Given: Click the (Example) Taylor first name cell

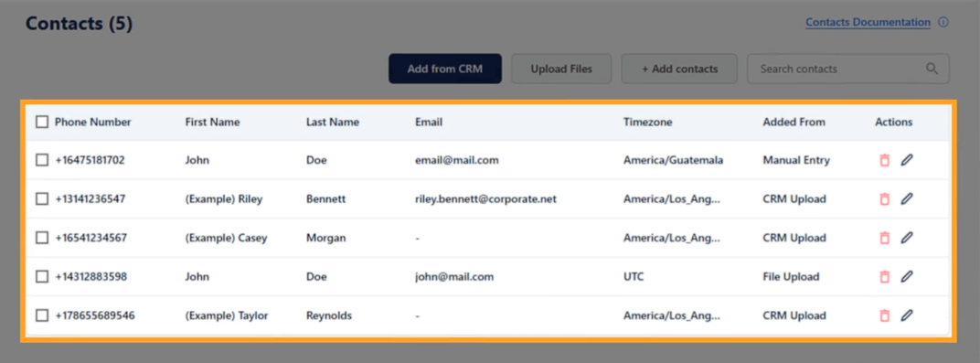Looking at the screenshot, I should (227, 315).
